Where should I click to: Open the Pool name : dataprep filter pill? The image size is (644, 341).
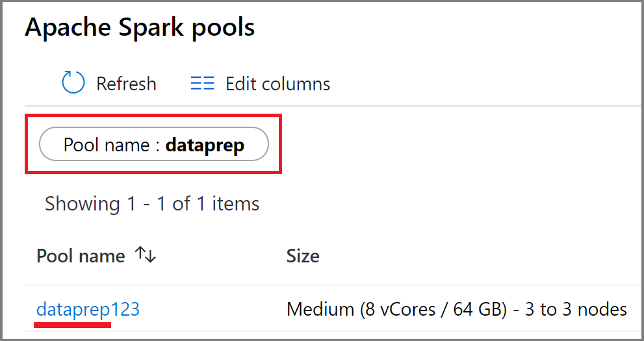click(153, 144)
